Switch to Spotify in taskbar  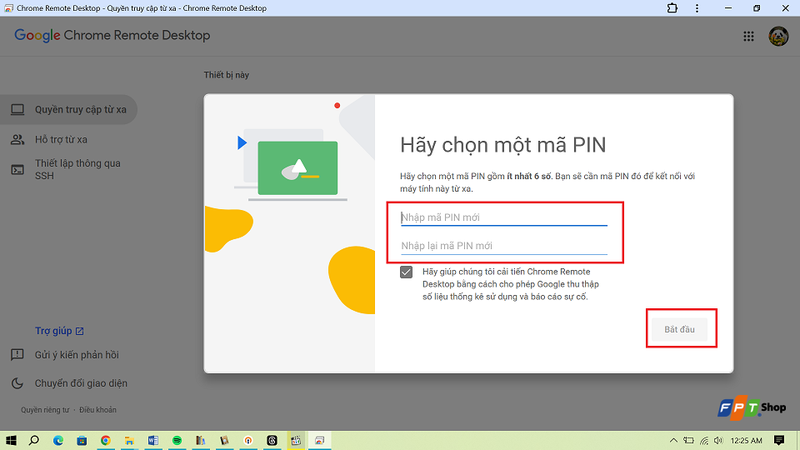177,440
